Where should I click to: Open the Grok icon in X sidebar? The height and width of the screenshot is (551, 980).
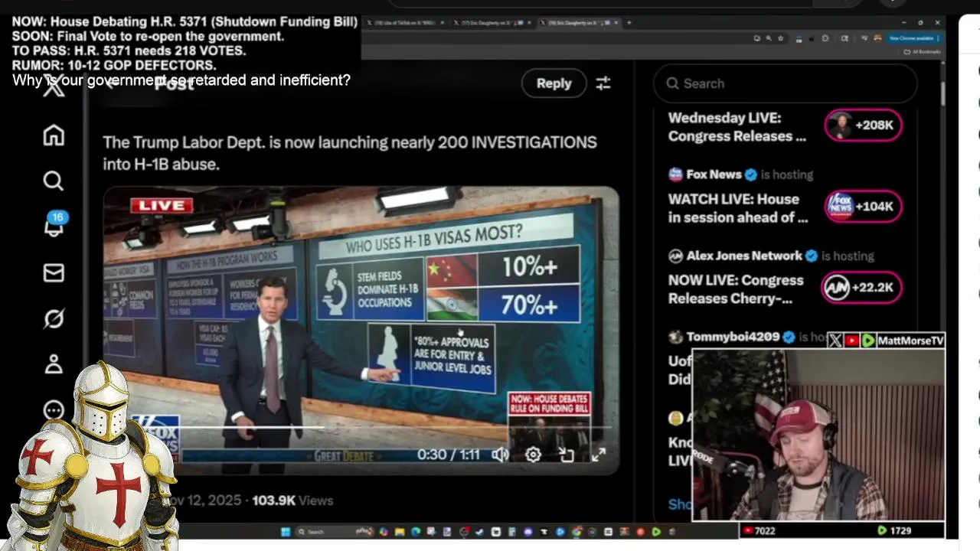[54, 318]
